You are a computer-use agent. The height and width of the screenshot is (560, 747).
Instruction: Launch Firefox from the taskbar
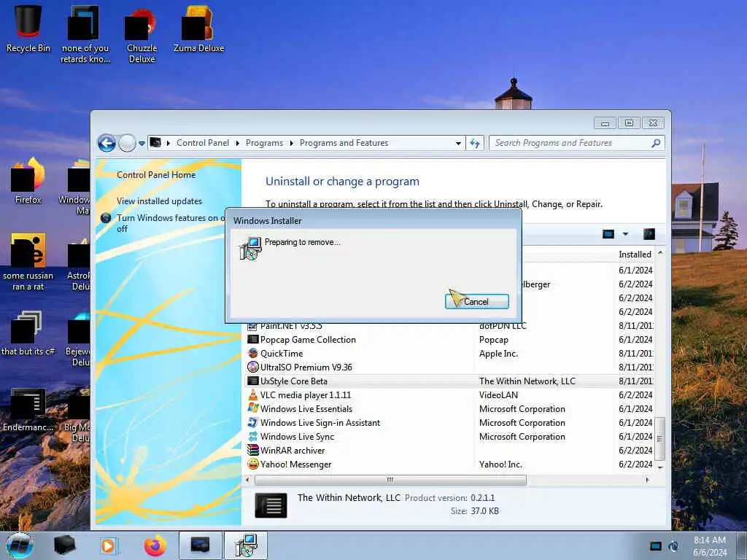(x=155, y=545)
